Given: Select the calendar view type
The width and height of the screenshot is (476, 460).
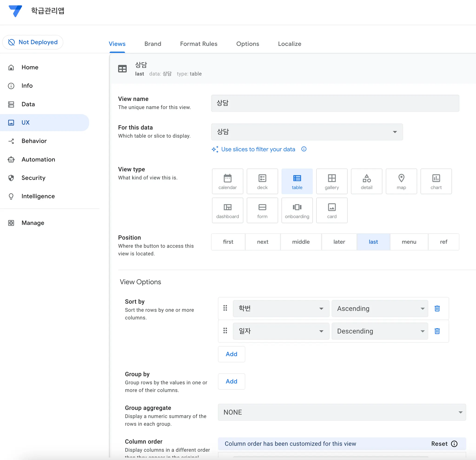Looking at the screenshot, I should pyautogui.click(x=227, y=181).
